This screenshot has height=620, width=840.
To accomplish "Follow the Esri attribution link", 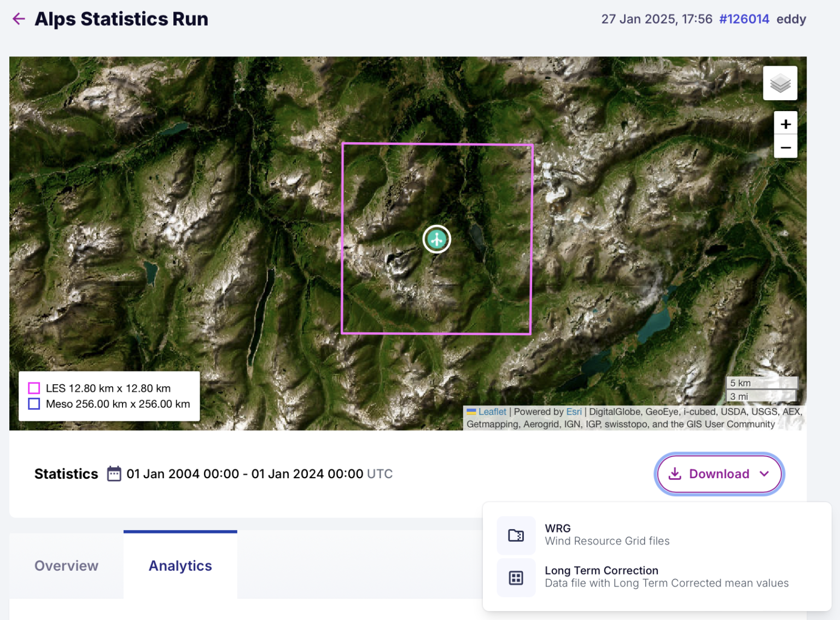I will 574,412.
